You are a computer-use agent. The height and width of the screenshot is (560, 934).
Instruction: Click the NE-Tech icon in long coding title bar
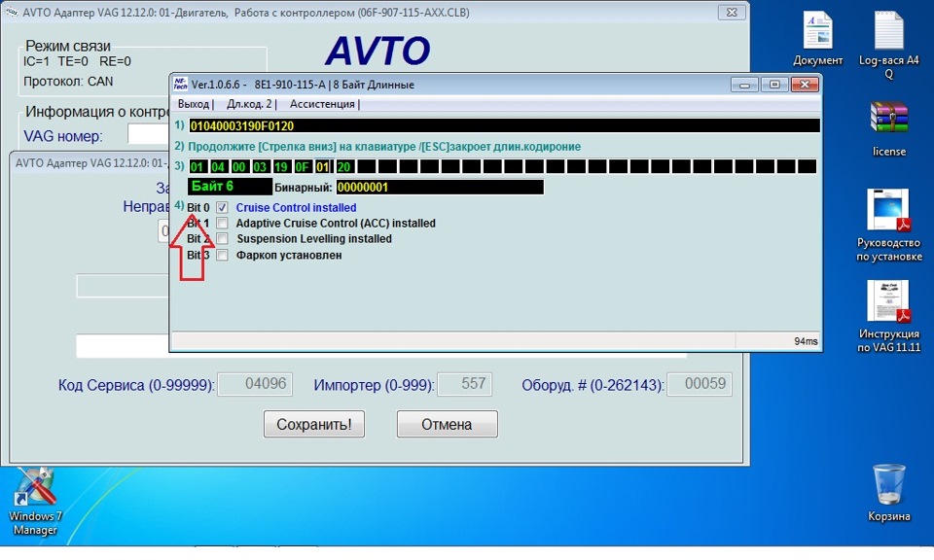(x=180, y=84)
